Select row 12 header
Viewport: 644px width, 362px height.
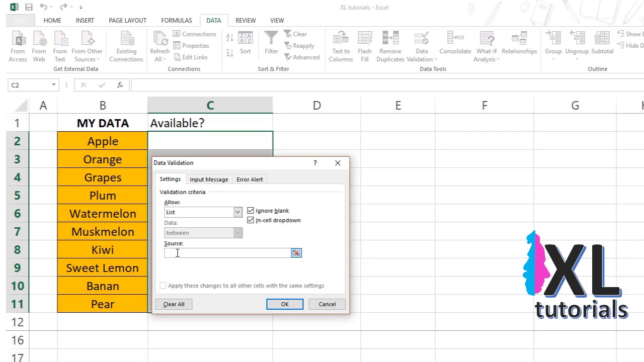tap(17, 322)
